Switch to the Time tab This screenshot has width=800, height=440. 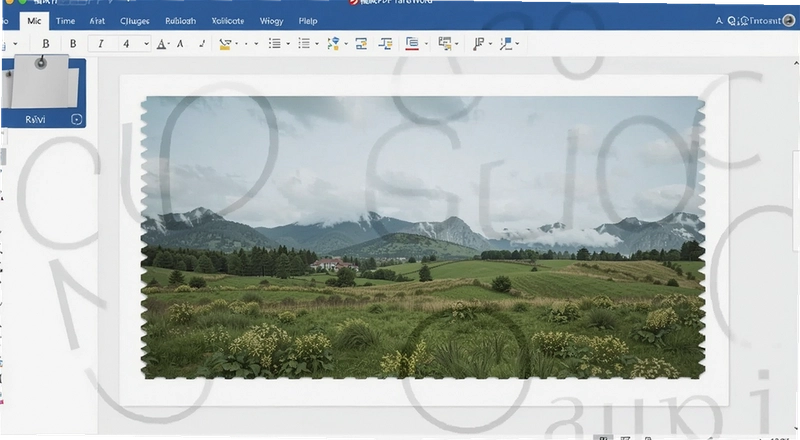65,21
